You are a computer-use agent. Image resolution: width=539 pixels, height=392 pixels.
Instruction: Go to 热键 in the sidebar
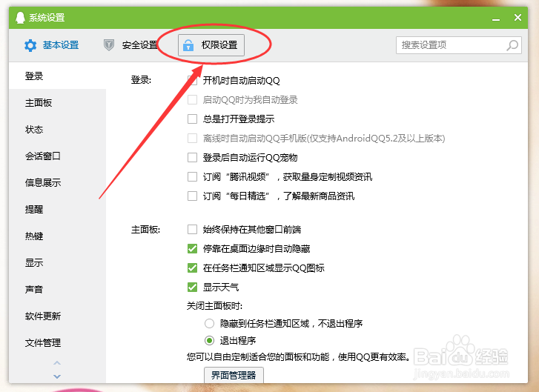click(x=57, y=236)
